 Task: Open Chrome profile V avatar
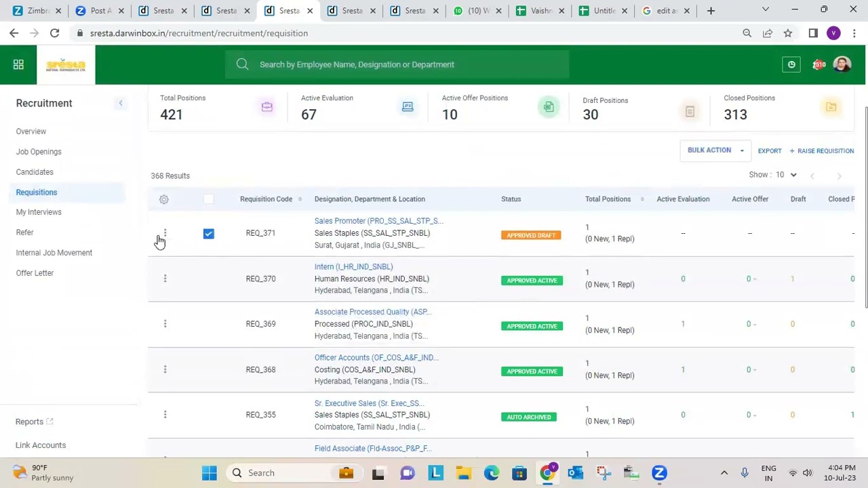pos(833,33)
